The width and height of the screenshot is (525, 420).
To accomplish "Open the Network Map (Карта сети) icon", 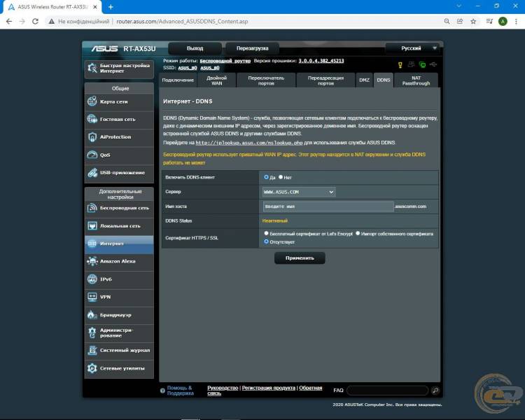I will click(92, 101).
